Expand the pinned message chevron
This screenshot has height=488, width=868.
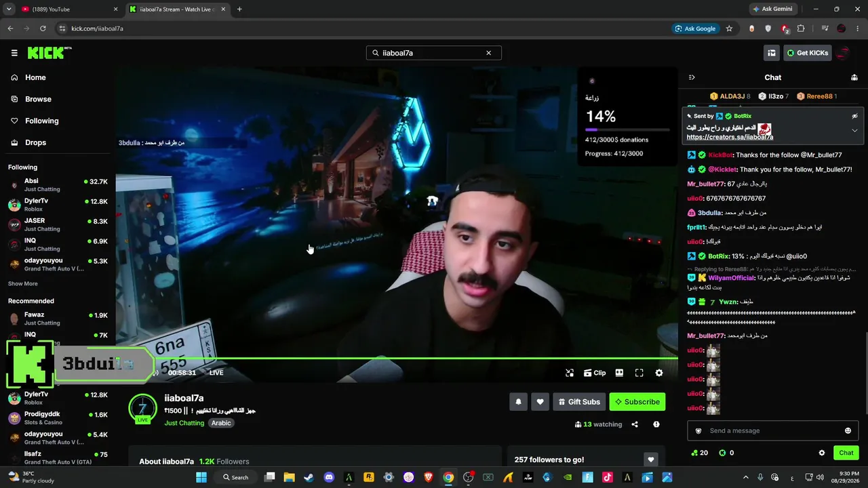[x=854, y=130]
